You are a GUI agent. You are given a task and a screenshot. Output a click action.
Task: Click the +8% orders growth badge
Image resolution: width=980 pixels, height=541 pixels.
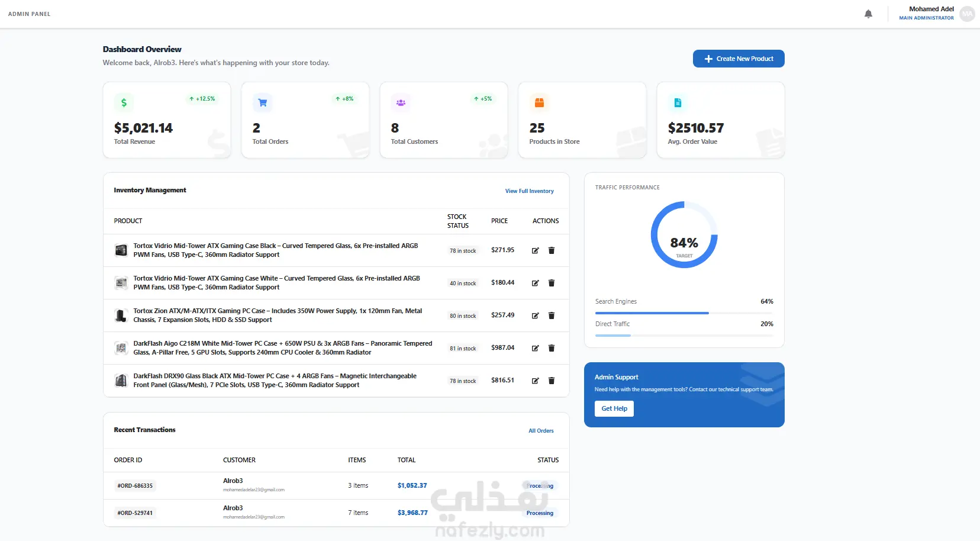point(344,99)
